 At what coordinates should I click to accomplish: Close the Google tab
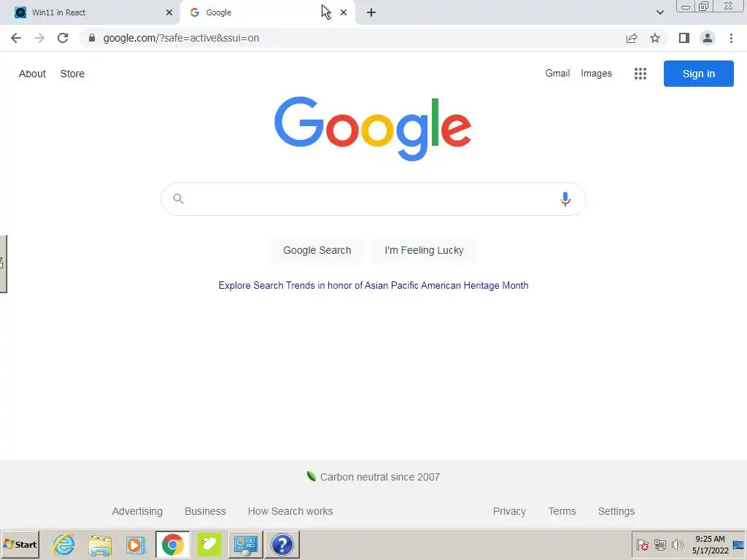point(344,12)
